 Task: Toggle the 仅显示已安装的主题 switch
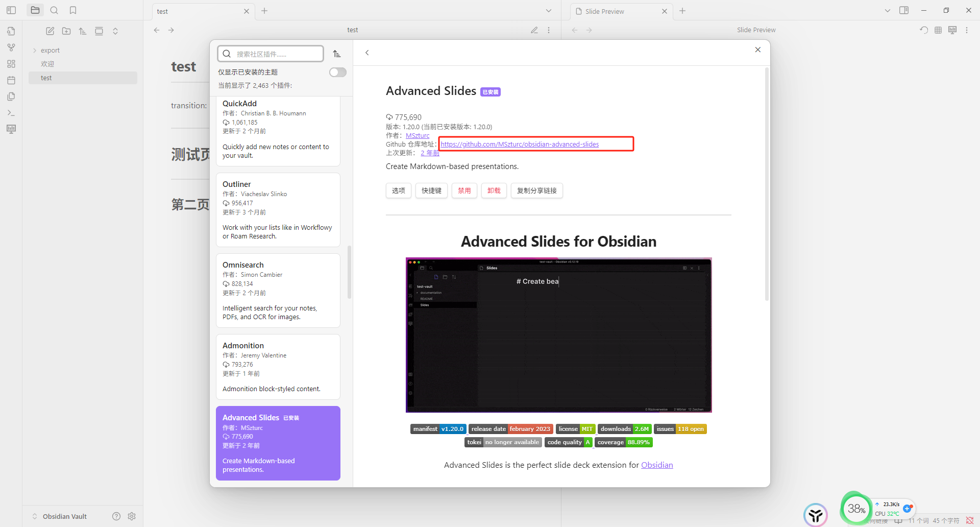tap(337, 72)
